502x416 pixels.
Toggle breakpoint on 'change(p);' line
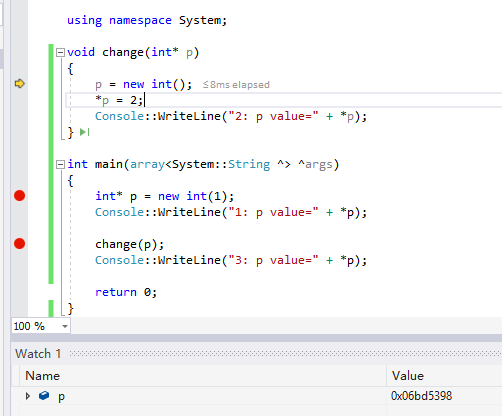(20, 244)
